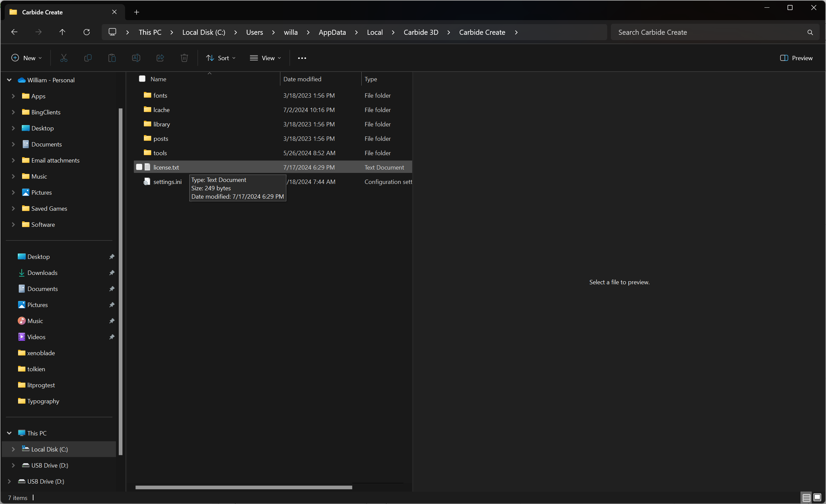Expand Email attachments in navigation tree

13,160
